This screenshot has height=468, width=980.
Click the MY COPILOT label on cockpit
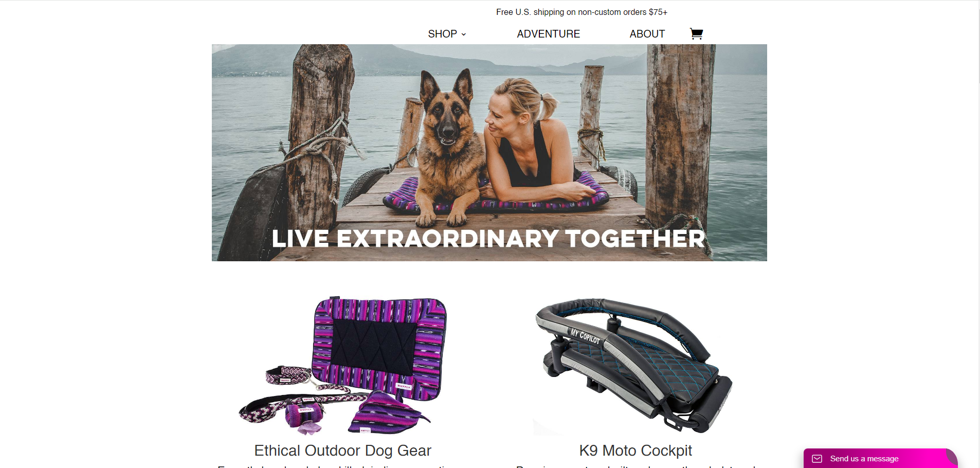coord(585,336)
